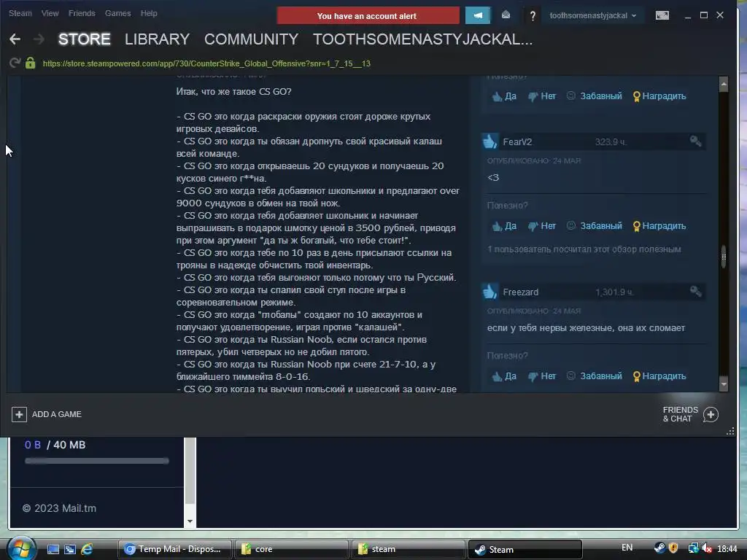The width and height of the screenshot is (747, 560).
Task: Vote Нет on FearV2's review
Action: pyautogui.click(x=542, y=226)
